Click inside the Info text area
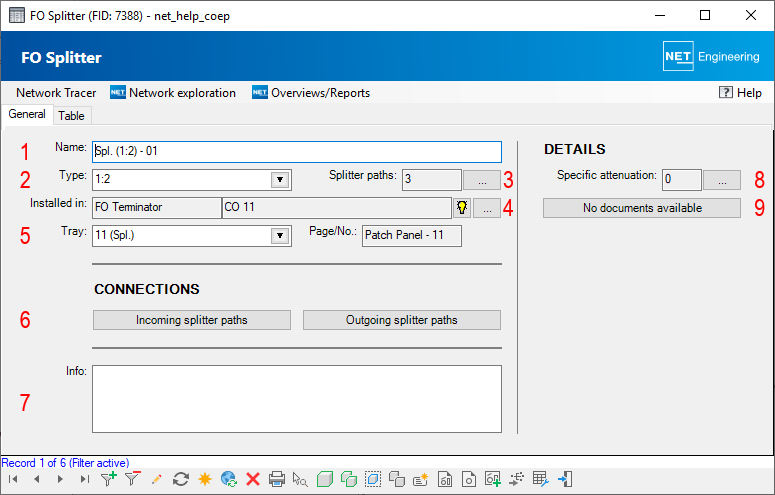Image resolution: width=775 pixels, height=495 pixels. (x=297, y=399)
